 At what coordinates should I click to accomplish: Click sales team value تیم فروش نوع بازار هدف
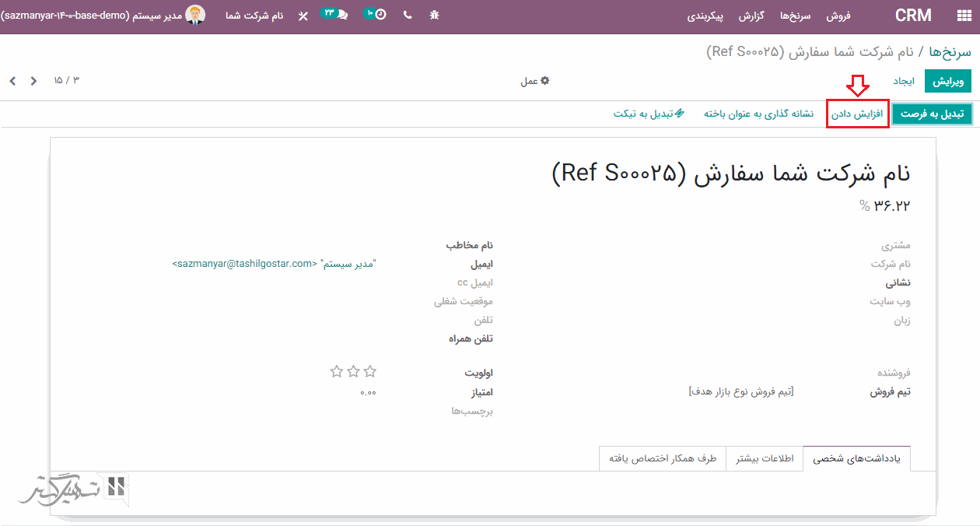tap(741, 391)
